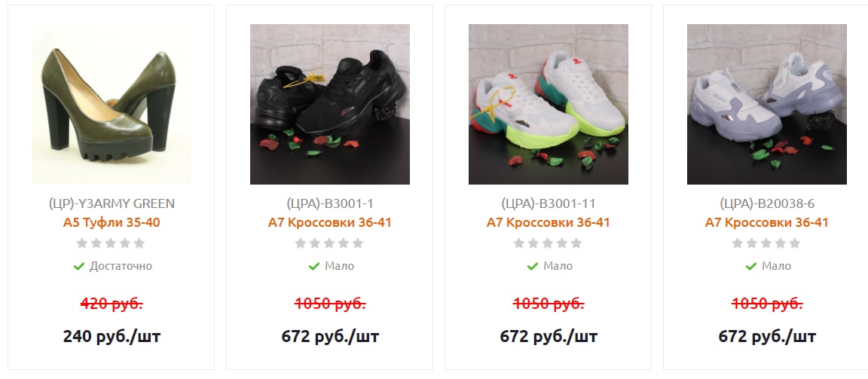Viewport: 868px width, 379px height.
Task: Rate B3001-1 sneakers five stars
Action: coord(358,243)
